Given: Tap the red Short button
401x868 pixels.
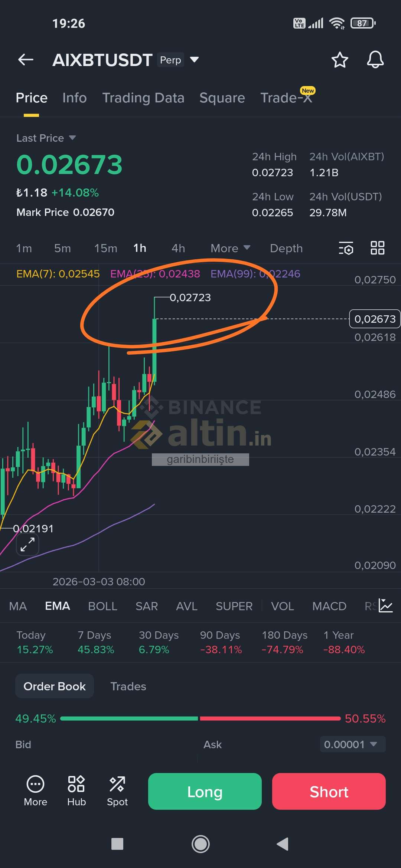Looking at the screenshot, I should [329, 791].
